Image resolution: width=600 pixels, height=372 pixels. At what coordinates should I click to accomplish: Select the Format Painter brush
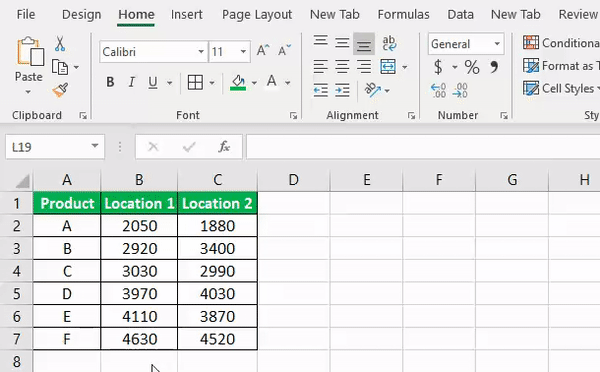pos(60,90)
